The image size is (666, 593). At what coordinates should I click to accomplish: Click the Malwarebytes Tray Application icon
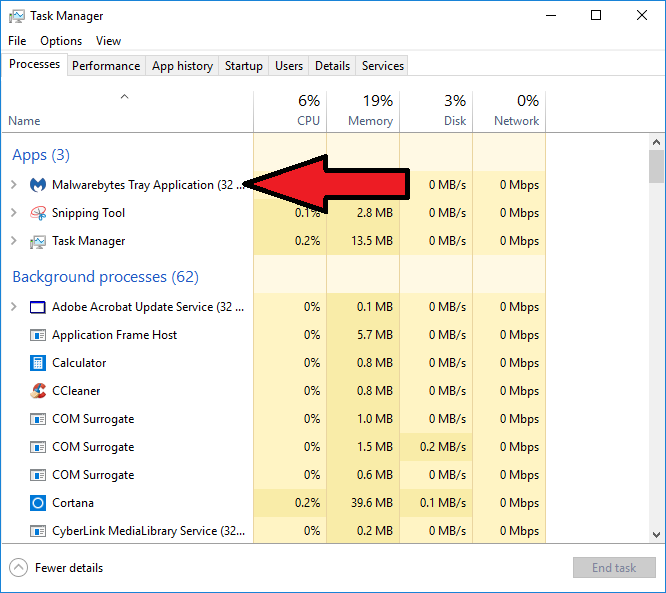click(38, 185)
